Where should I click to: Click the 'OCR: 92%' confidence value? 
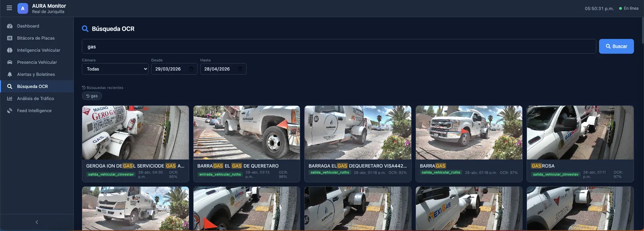398,173
